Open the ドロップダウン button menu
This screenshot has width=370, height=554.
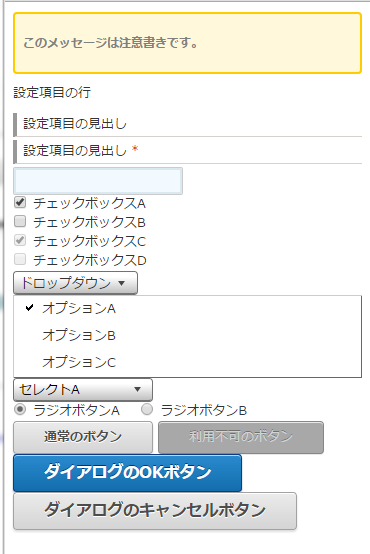pos(75,283)
